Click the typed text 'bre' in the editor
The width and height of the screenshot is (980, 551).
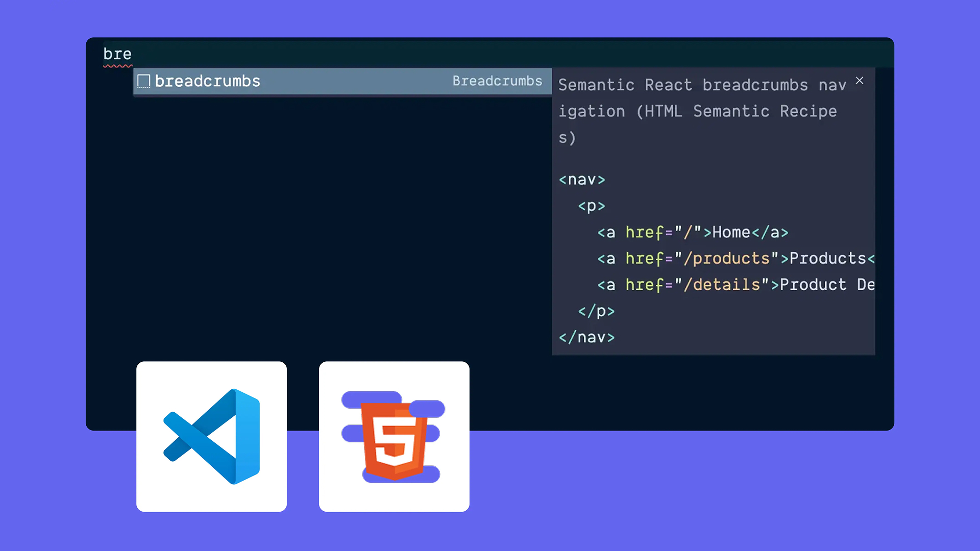click(117, 54)
